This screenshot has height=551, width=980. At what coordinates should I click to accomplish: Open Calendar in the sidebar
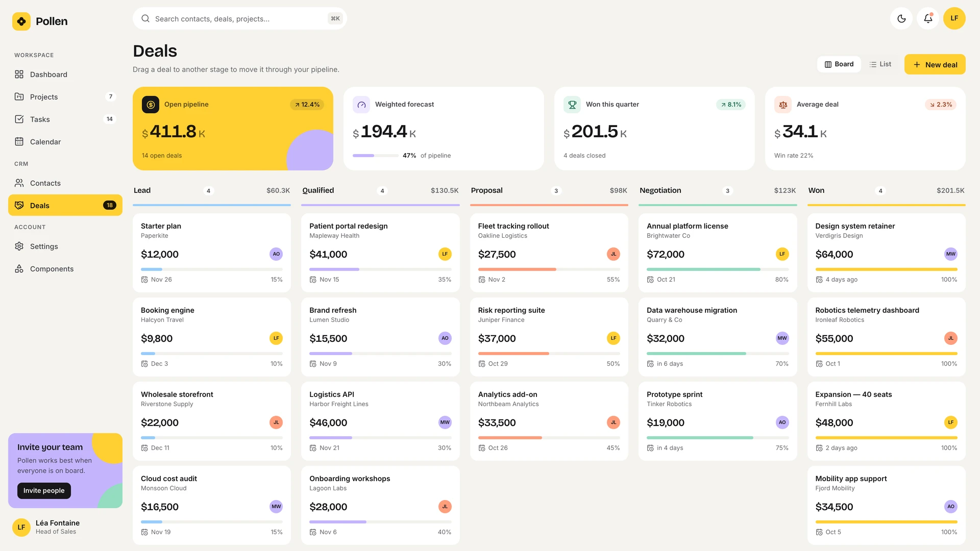pyautogui.click(x=65, y=142)
